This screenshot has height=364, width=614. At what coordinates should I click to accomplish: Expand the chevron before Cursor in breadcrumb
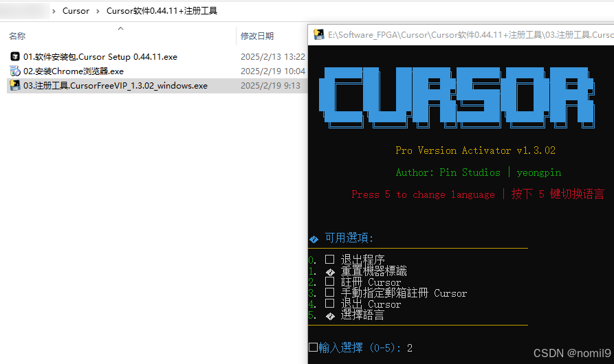(54, 12)
